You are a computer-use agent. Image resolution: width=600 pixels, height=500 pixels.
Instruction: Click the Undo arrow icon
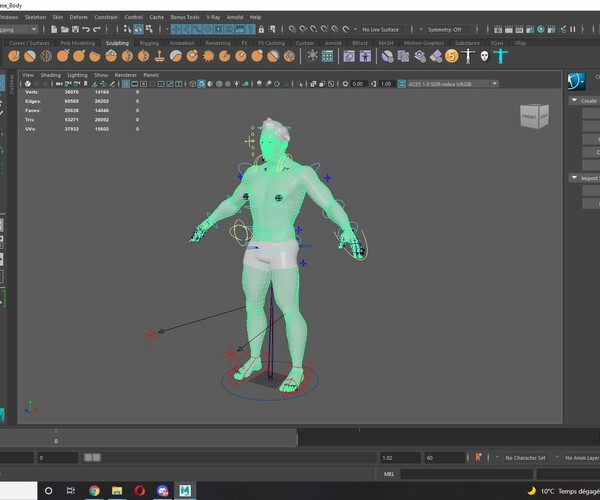click(x=86, y=29)
